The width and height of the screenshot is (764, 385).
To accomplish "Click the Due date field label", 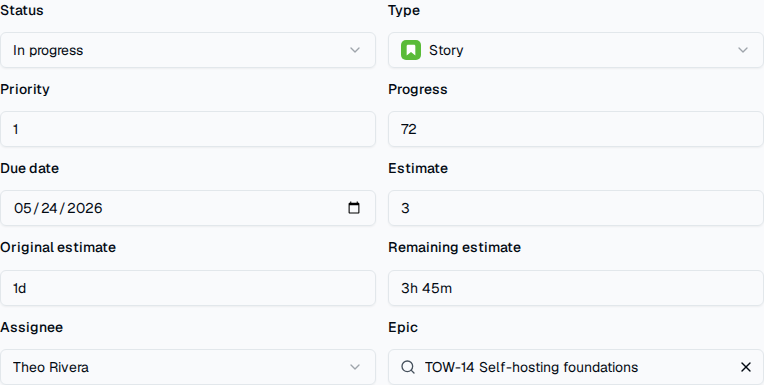I will coord(29,168).
